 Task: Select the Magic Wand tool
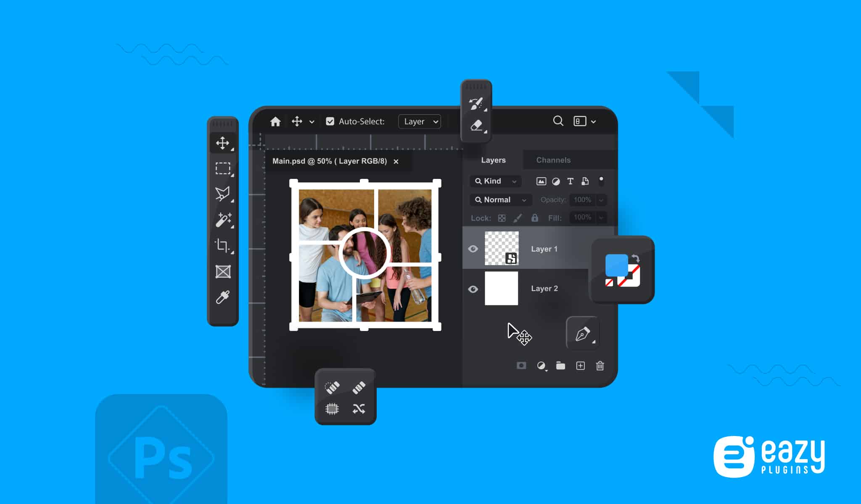point(223,220)
